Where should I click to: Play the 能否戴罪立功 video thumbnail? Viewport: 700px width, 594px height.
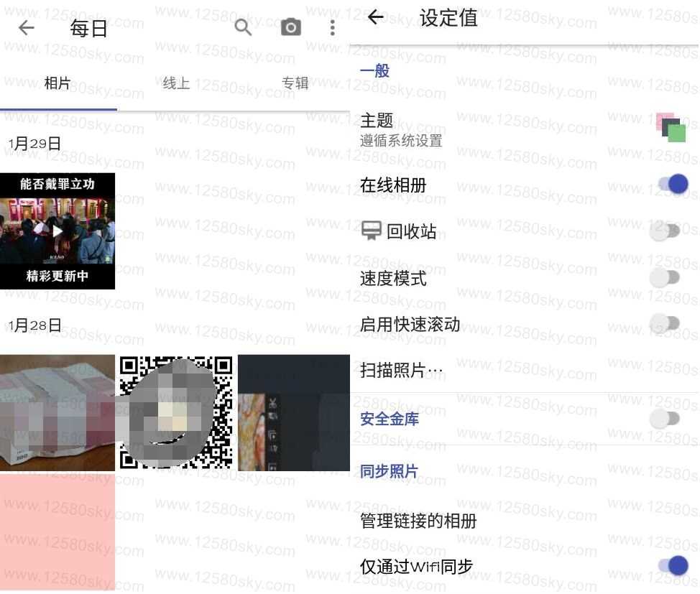(57, 231)
